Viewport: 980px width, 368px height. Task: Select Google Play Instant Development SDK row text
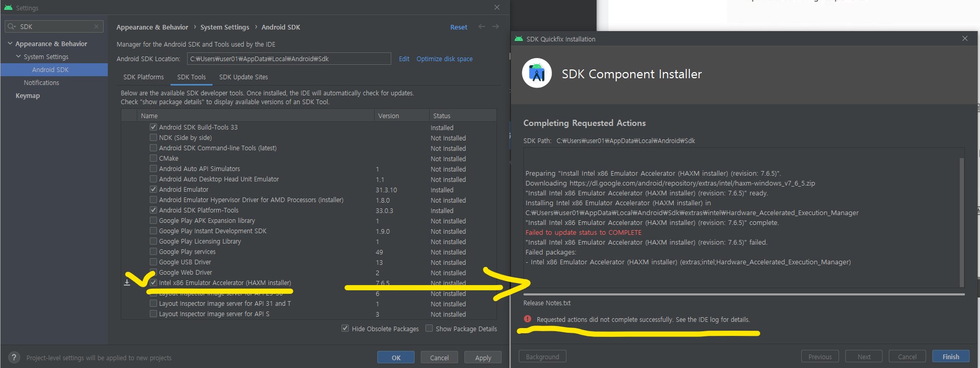[212, 231]
